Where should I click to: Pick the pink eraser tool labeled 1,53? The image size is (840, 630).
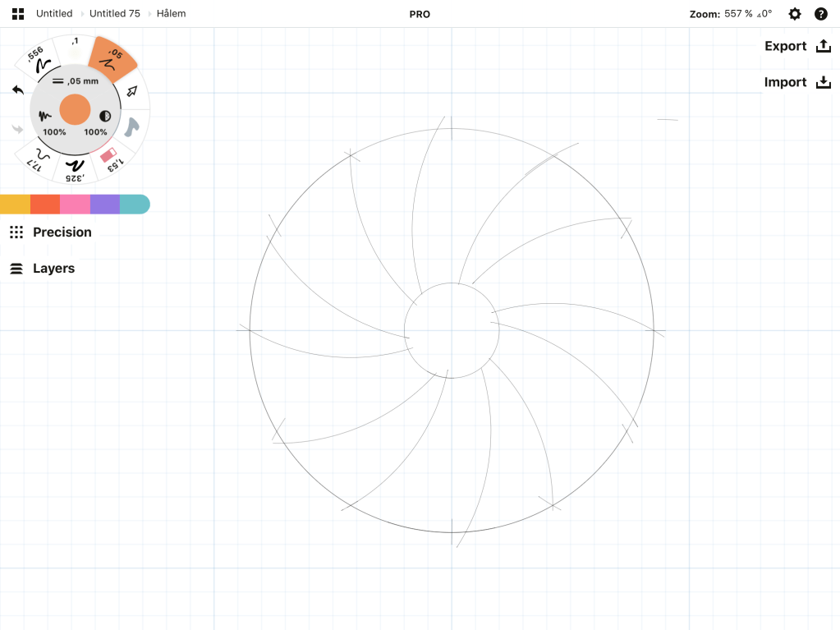111,159
